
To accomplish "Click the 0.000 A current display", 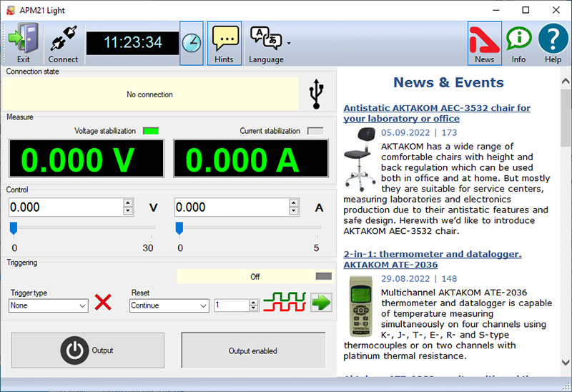I will 251,158.
